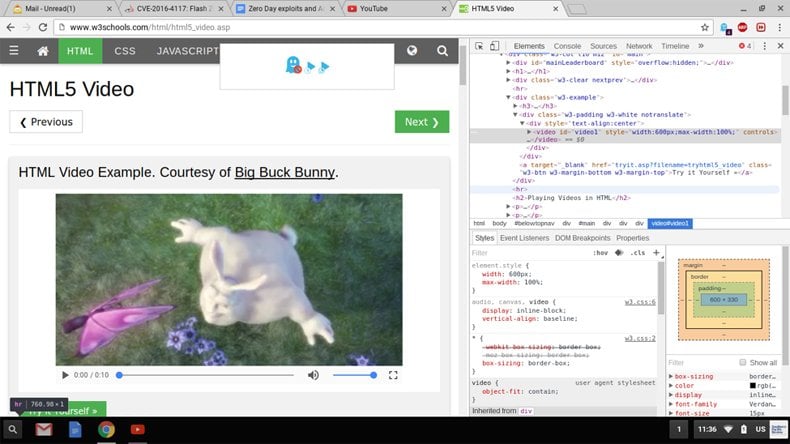Viewport: 790px width, 444px height.
Task: Activate the DevTools inspect element picker
Action: point(479,46)
